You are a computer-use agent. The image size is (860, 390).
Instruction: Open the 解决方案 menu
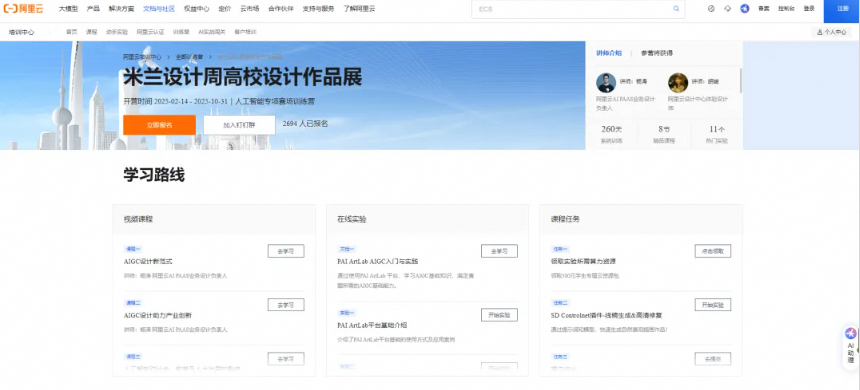[x=121, y=9]
